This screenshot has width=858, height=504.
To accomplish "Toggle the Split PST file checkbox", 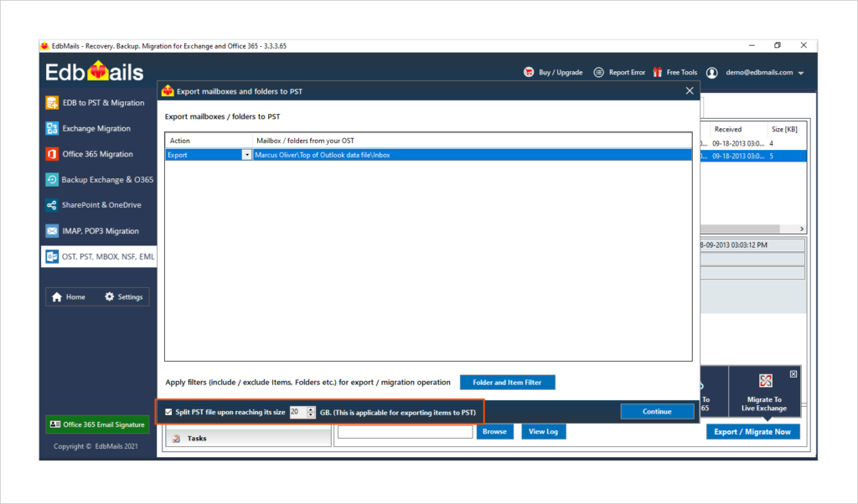I will [168, 412].
